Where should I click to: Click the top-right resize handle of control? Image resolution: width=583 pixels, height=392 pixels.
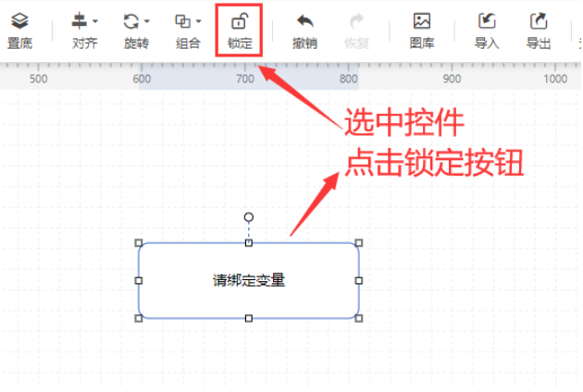(359, 243)
